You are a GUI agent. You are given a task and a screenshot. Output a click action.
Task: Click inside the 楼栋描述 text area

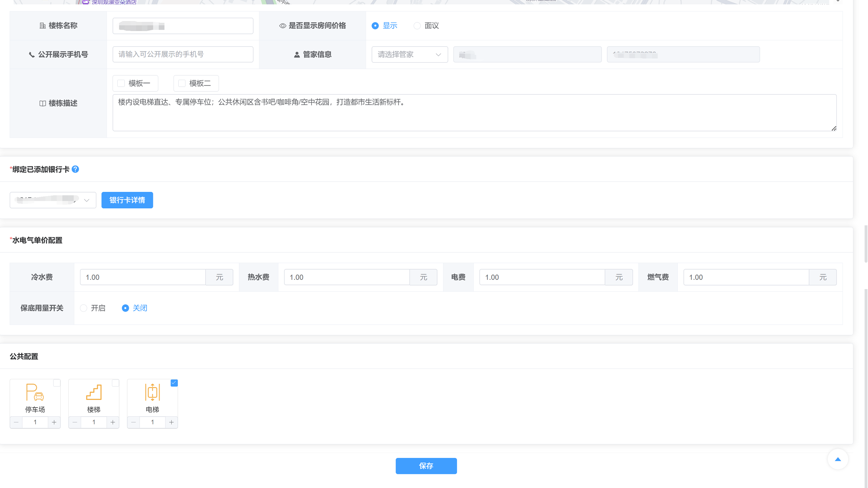point(474,113)
